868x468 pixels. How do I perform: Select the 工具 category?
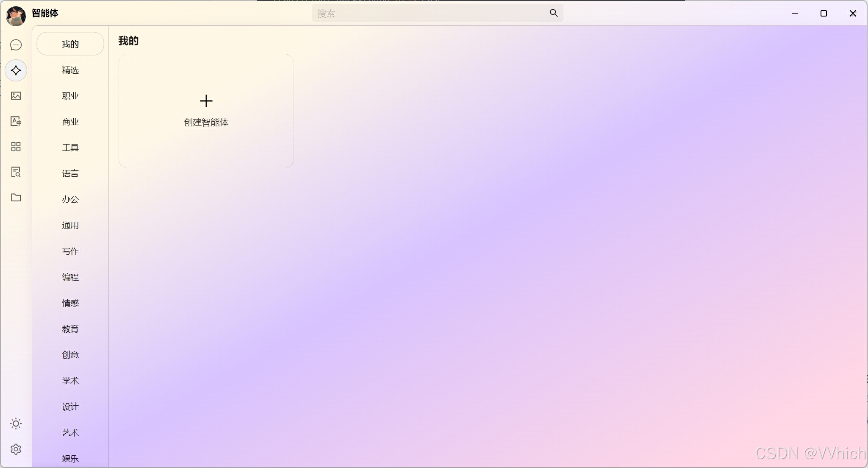tap(70, 148)
